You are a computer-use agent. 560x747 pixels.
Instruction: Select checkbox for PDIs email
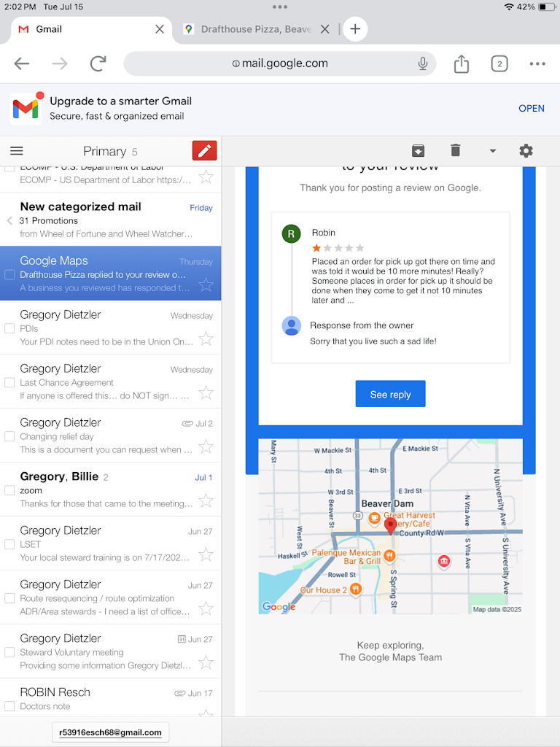(9, 329)
